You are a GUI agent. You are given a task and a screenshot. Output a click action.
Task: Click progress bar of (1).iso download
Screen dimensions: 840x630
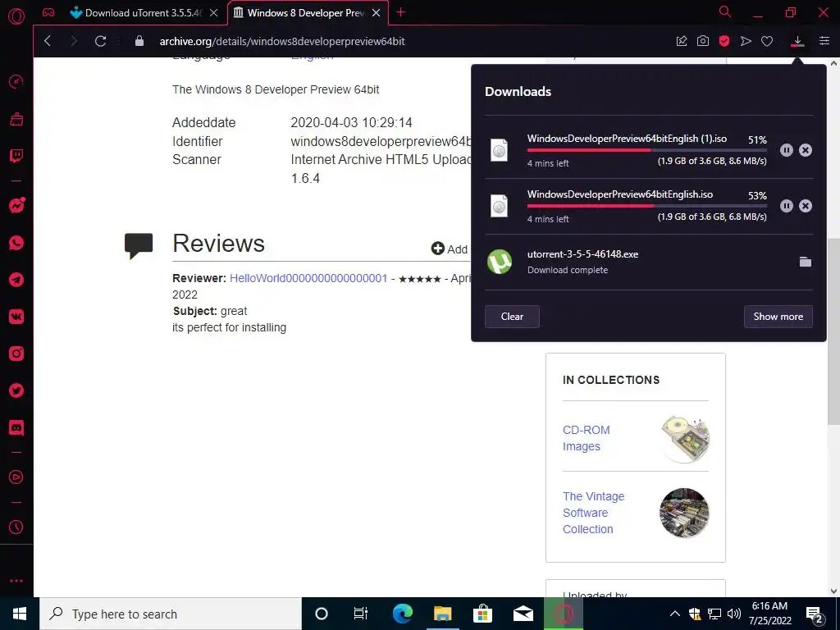point(646,151)
